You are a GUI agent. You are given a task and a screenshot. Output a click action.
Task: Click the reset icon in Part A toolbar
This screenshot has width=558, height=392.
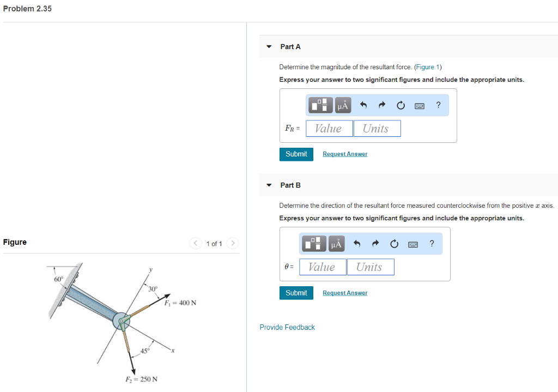(401, 105)
